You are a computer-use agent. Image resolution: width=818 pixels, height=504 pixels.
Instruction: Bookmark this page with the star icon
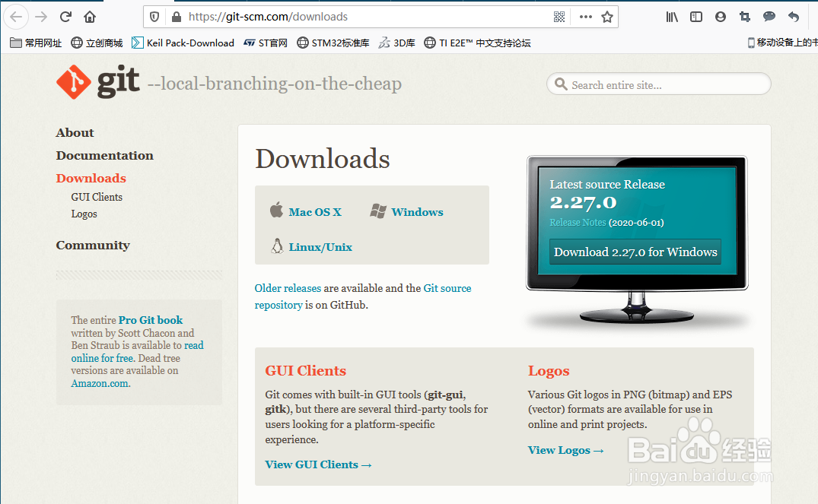pos(606,17)
